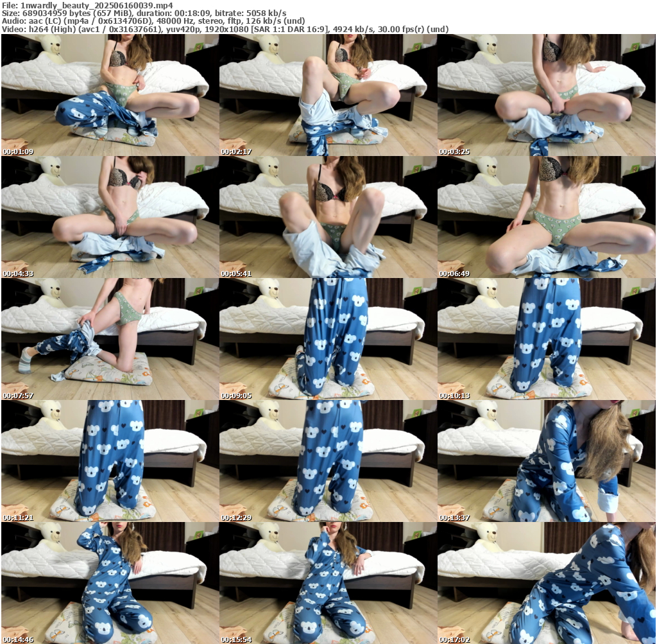Image resolution: width=657 pixels, height=644 pixels.
Task: Choose the frame marked 00:12:29
Action: (328, 461)
